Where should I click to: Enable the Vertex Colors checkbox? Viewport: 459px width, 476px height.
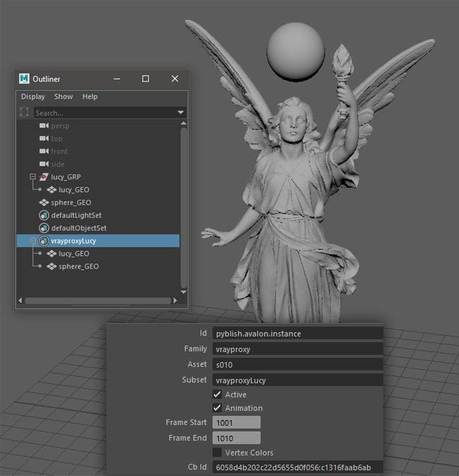click(217, 453)
